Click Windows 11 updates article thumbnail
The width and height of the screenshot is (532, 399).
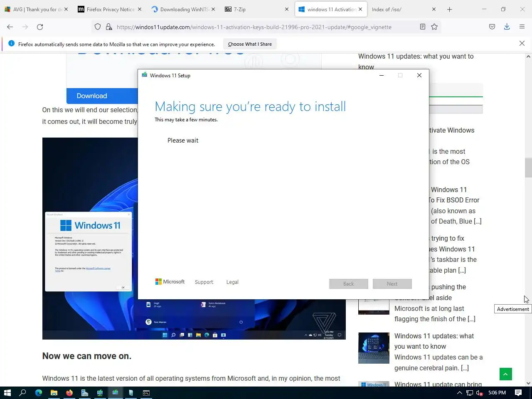pos(374,348)
